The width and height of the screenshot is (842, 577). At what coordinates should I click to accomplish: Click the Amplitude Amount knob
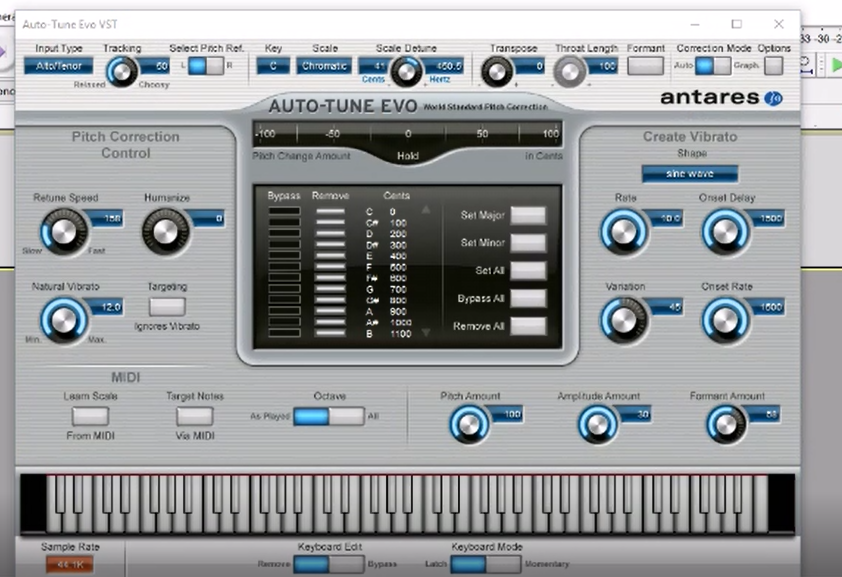click(598, 425)
